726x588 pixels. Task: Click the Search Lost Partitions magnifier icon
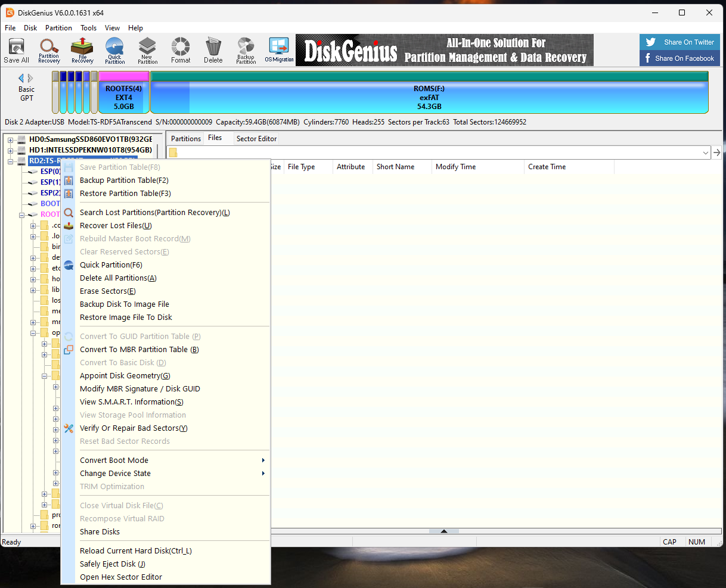(69, 213)
